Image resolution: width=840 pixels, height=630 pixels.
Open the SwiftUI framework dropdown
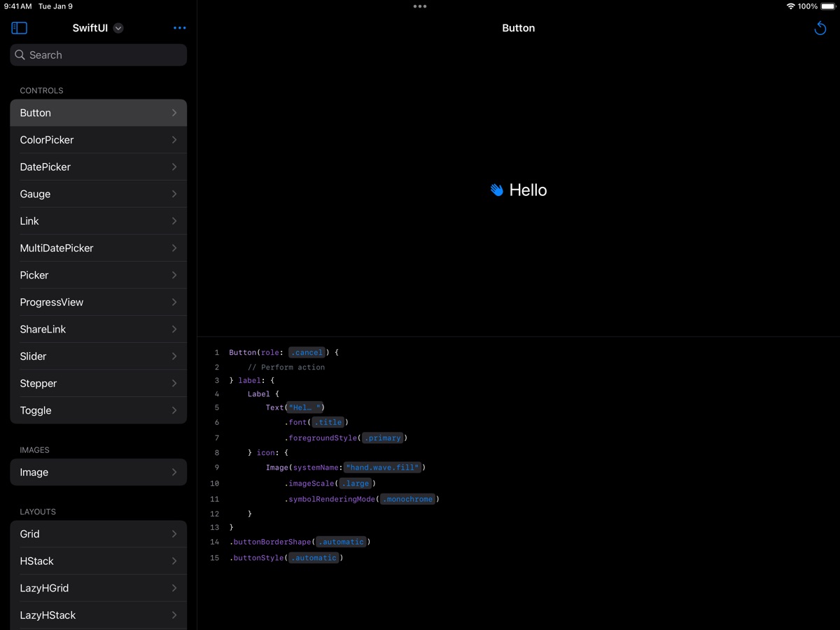pyautogui.click(x=118, y=28)
